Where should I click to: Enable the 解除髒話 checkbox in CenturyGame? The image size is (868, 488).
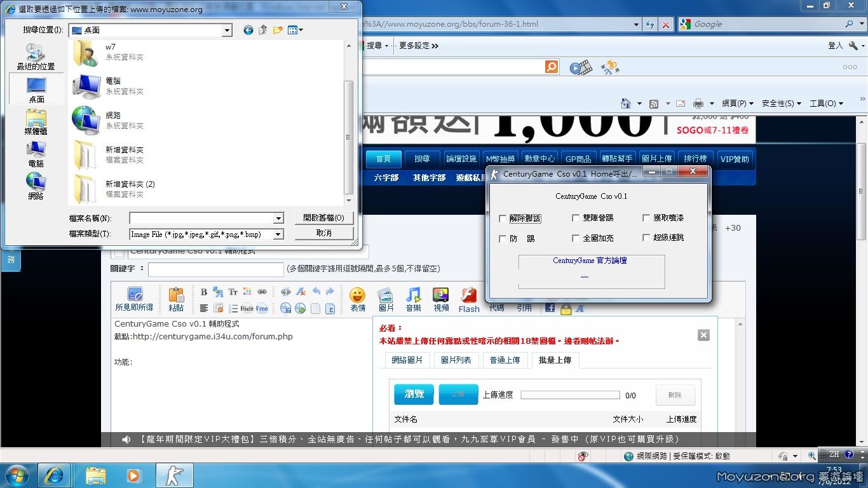[x=503, y=218]
